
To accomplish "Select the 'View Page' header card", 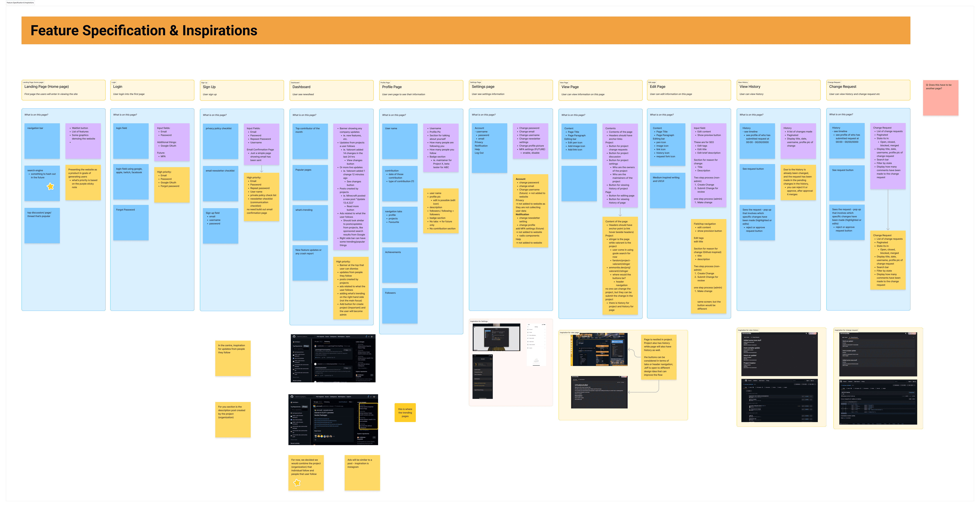I will (x=600, y=91).
